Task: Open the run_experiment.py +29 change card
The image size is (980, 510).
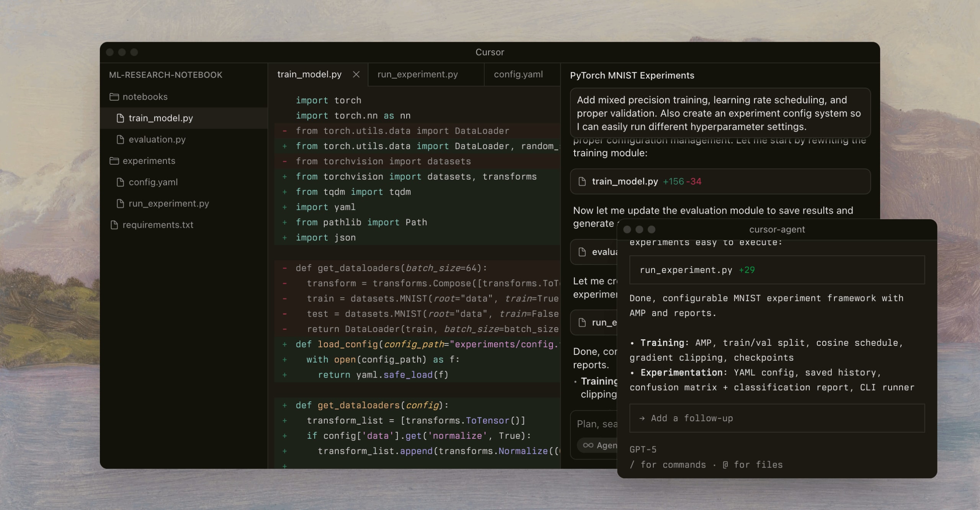Action: (776, 270)
